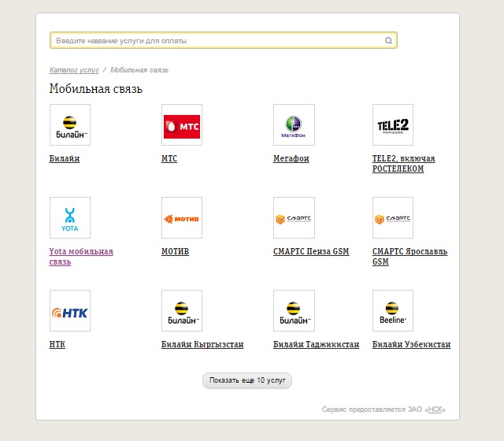Click the Beeline Узбекистан logo icon
This screenshot has width=504, height=441.
[x=393, y=311]
